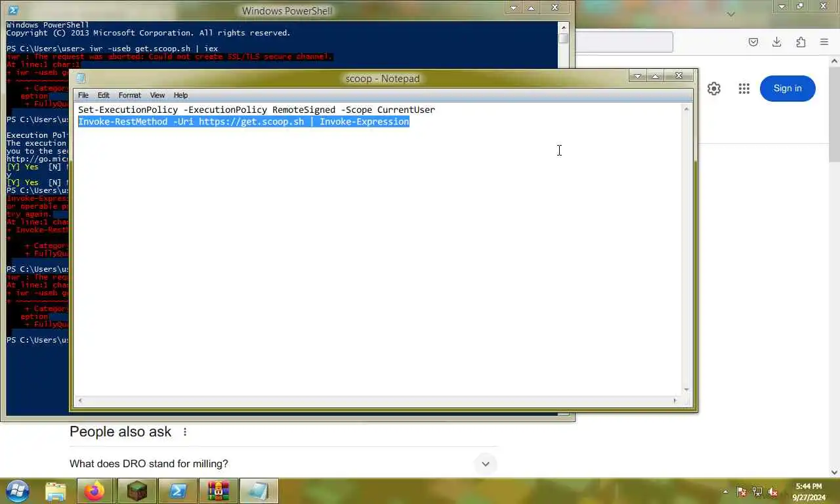Image resolution: width=840 pixels, height=504 pixels.
Task: Select the Notepad taskbar button
Action: pos(259,491)
